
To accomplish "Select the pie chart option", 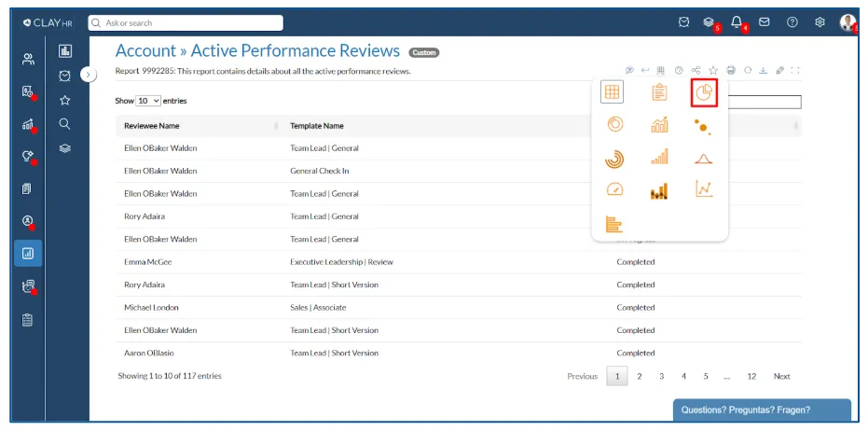I will click(704, 92).
